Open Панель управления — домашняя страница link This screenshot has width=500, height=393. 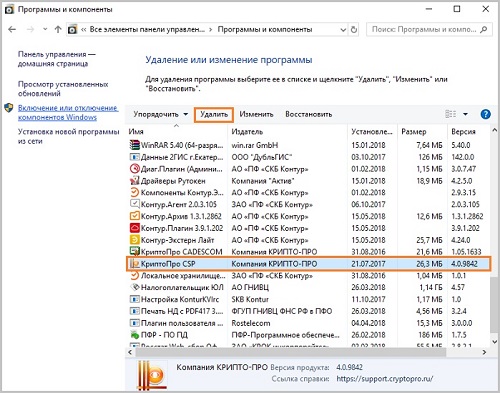[x=56, y=59]
